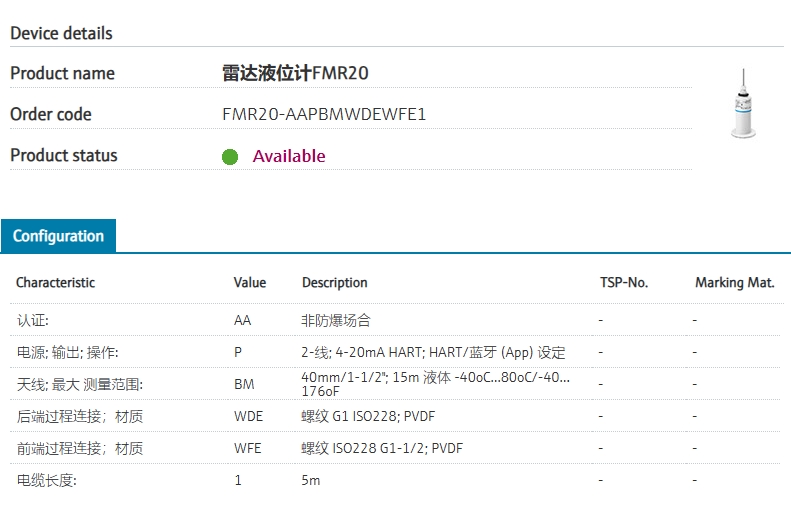Click the Description column header
The width and height of the screenshot is (791, 506).
point(334,283)
